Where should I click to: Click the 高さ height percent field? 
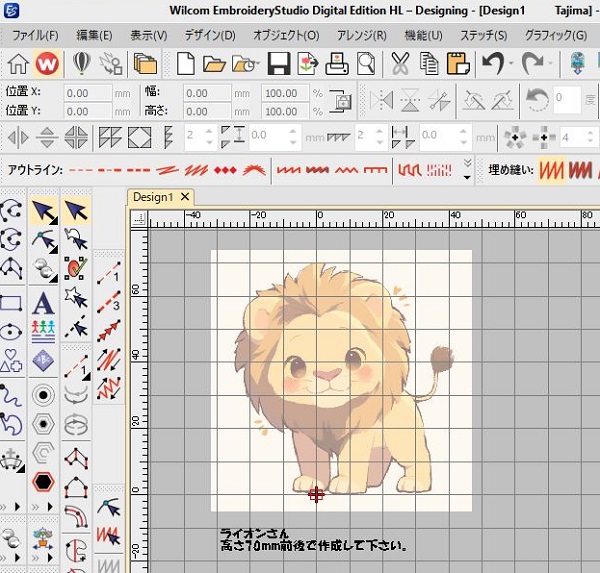pyautogui.click(x=285, y=112)
